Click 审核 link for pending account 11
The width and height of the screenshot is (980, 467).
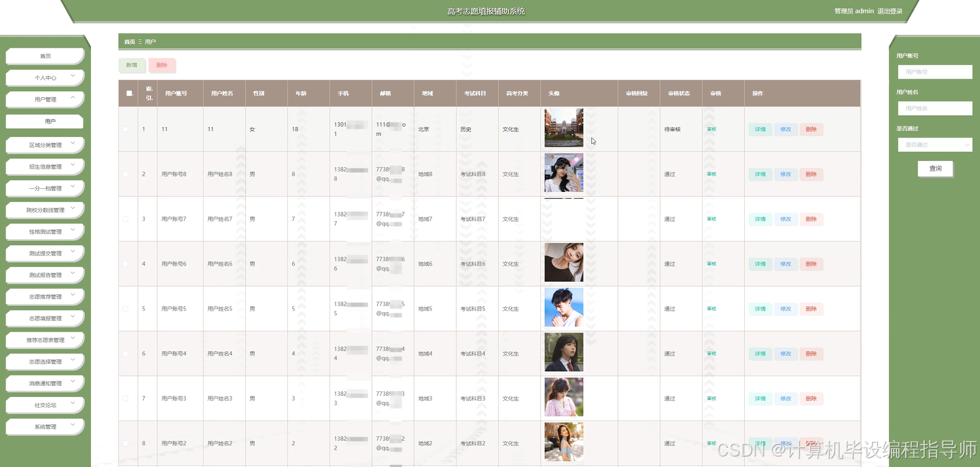(x=711, y=129)
